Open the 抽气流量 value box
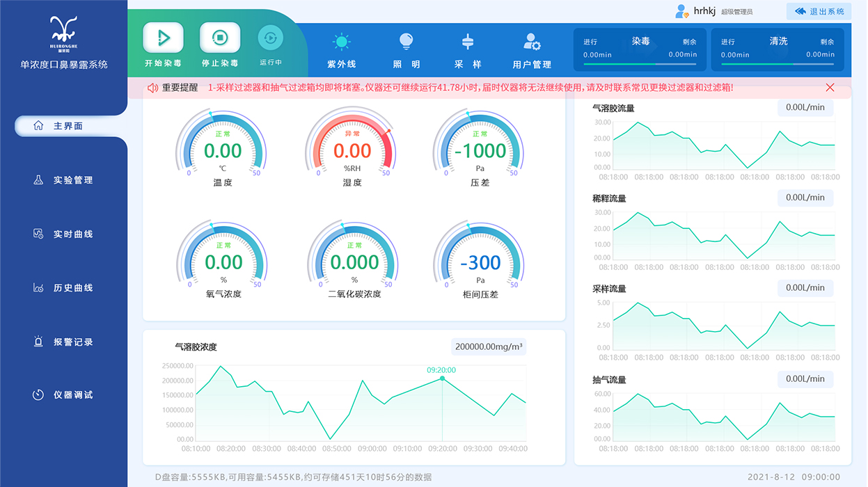Screen dimensions: 868x487 click(x=805, y=378)
